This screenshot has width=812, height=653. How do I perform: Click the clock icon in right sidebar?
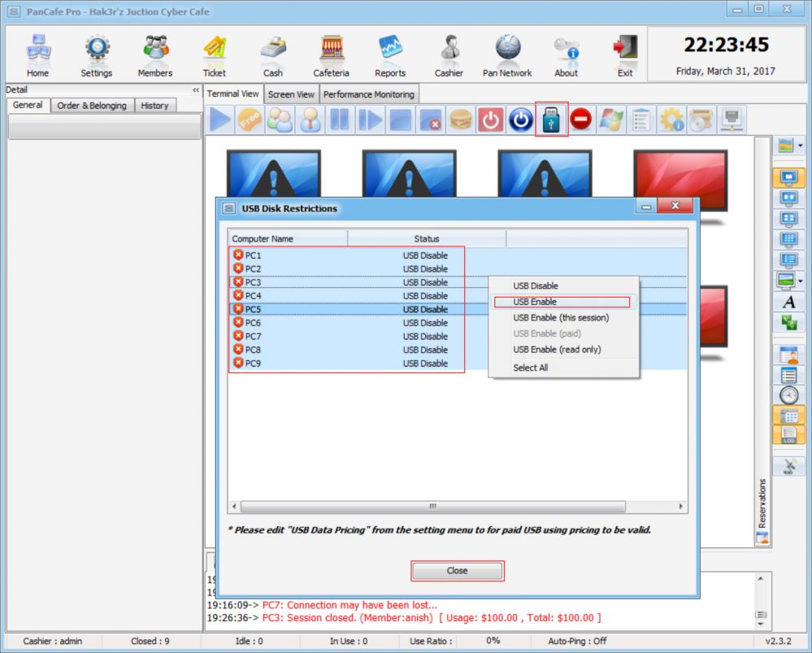(x=788, y=395)
